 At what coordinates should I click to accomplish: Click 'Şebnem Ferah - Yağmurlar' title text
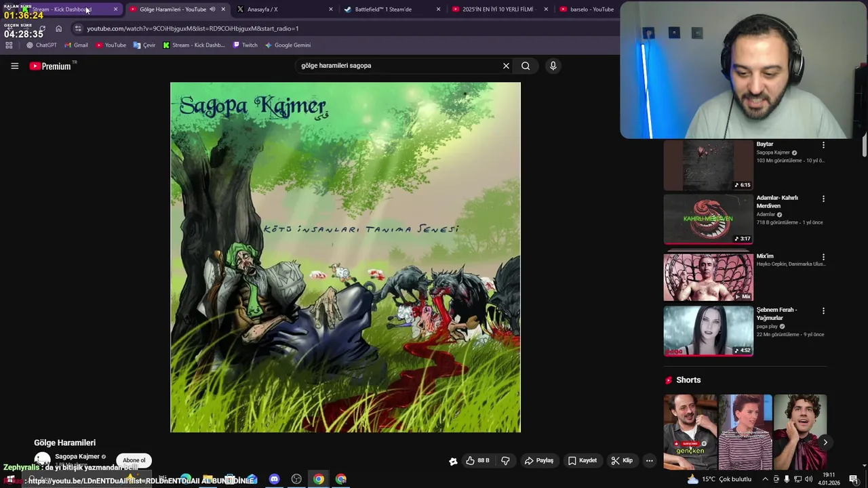click(x=776, y=314)
